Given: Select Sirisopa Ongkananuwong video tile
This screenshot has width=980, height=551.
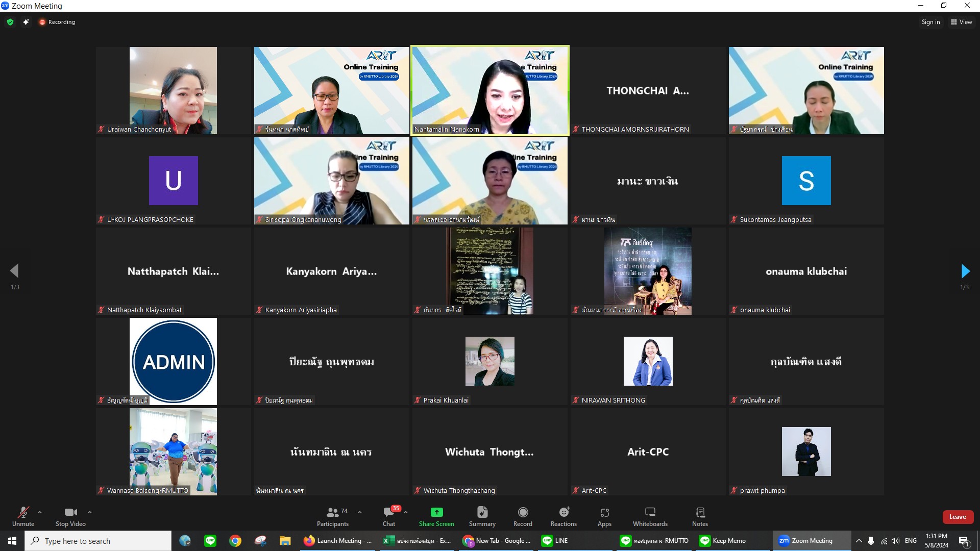Looking at the screenshot, I should click(x=332, y=181).
